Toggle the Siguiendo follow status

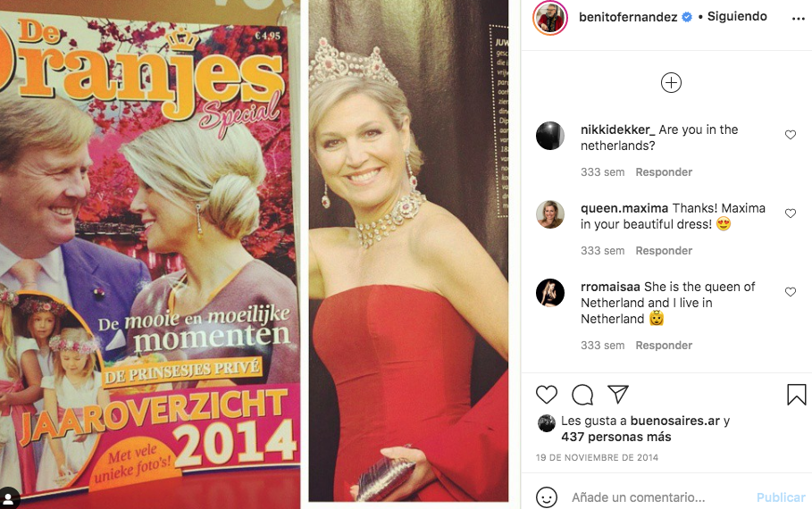pos(737,17)
